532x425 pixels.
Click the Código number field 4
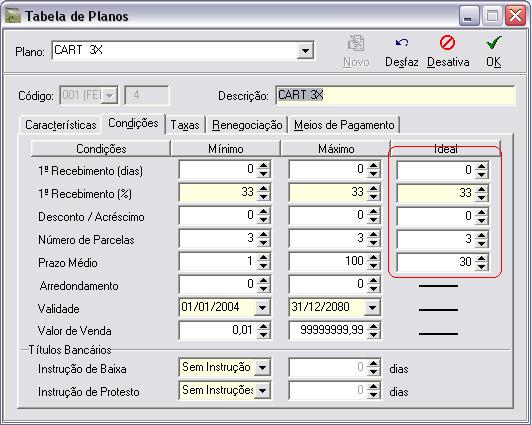point(147,95)
